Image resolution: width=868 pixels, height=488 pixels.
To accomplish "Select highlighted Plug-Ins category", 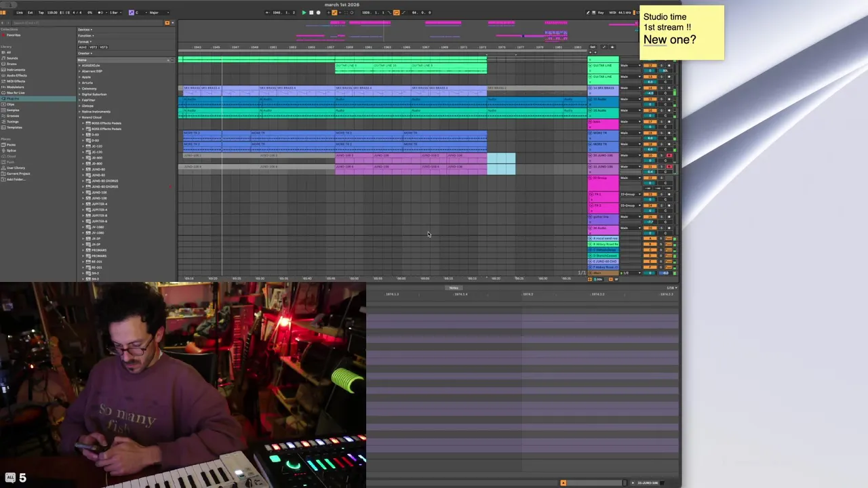I will point(38,98).
